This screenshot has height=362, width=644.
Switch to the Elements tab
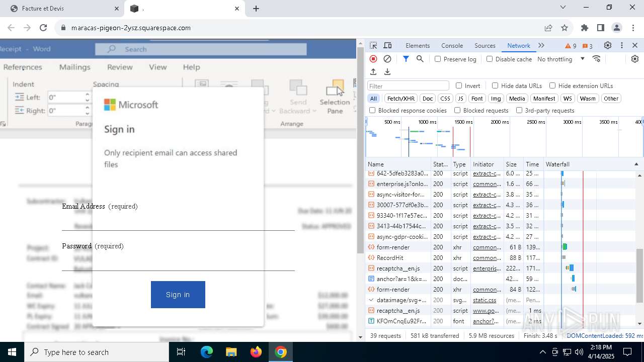(x=418, y=45)
